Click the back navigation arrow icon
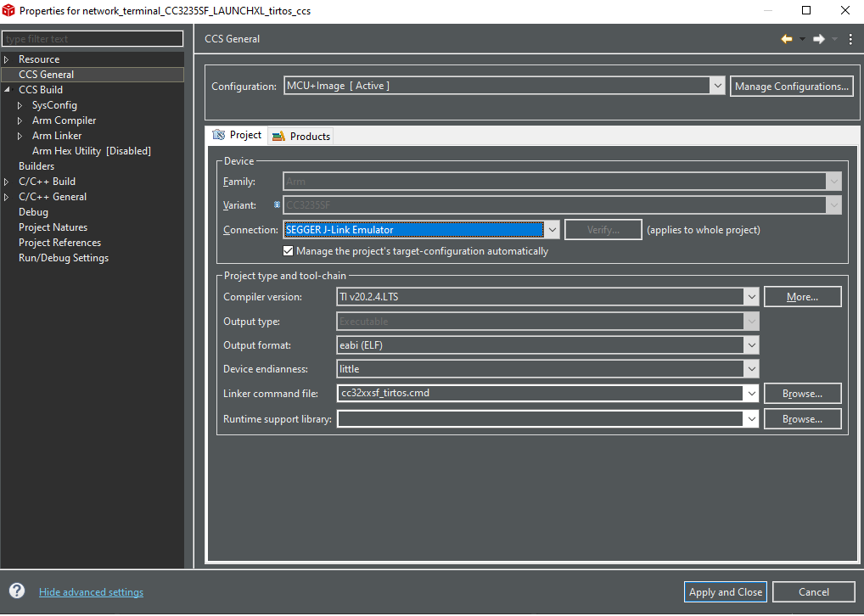Image resolution: width=864 pixels, height=616 pixels. click(786, 38)
